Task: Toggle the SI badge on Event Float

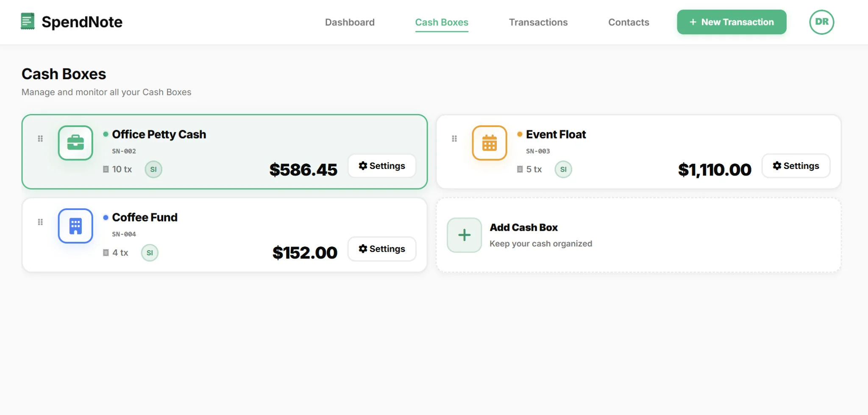Action: (x=563, y=169)
